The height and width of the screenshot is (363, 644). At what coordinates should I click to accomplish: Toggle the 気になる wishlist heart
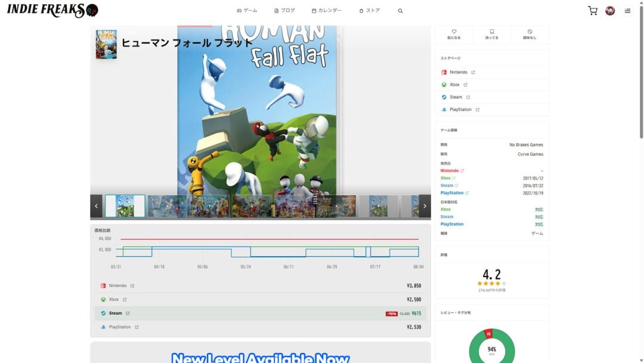coord(454,34)
